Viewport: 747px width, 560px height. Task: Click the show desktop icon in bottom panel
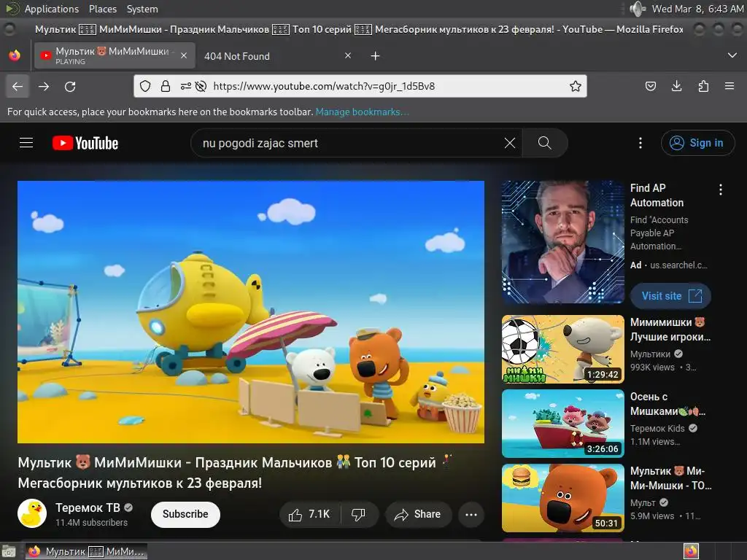[x=9, y=552]
